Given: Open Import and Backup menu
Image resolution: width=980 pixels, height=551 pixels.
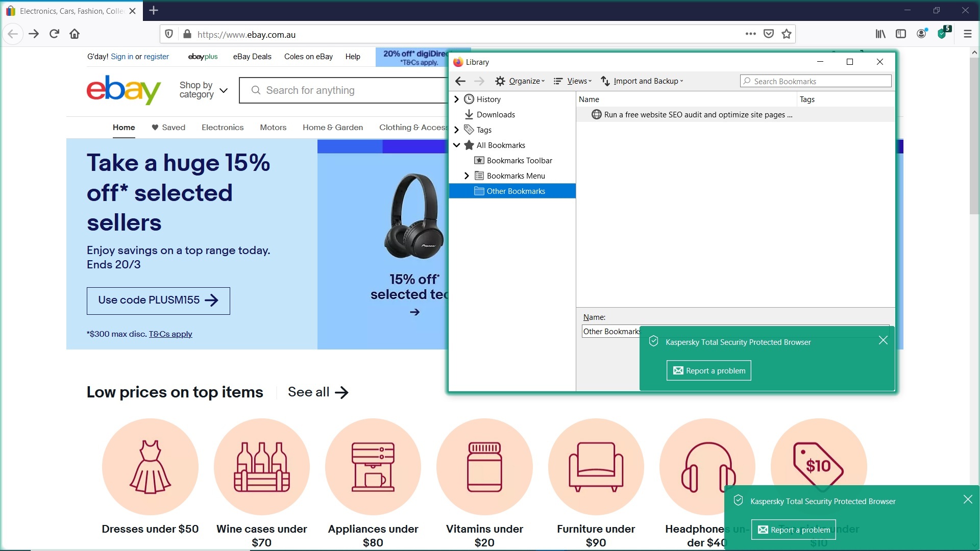Looking at the screenshot, I should [x=642, y=81].
